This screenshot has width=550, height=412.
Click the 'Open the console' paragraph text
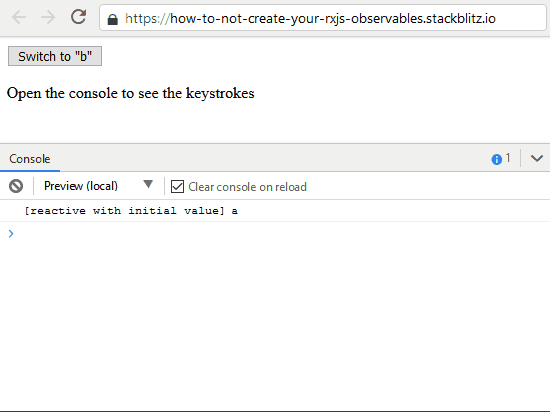[x=130, y=93]
